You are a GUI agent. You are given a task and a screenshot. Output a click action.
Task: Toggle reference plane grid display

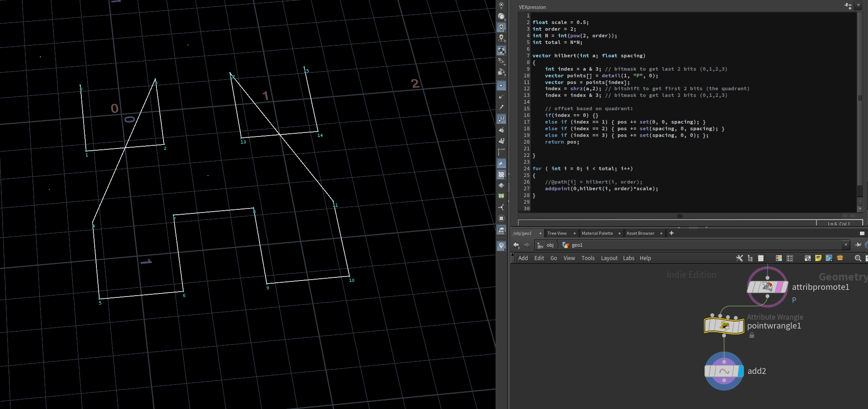tap(501, 164)
